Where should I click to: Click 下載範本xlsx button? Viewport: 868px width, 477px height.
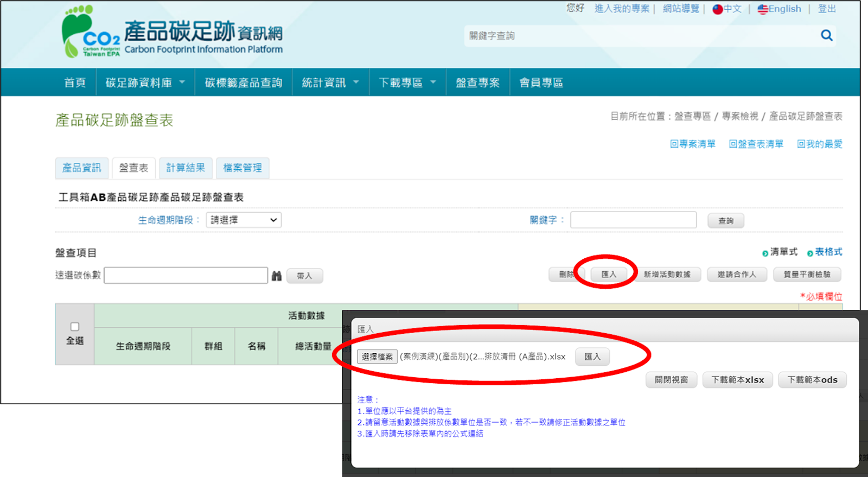737,380
